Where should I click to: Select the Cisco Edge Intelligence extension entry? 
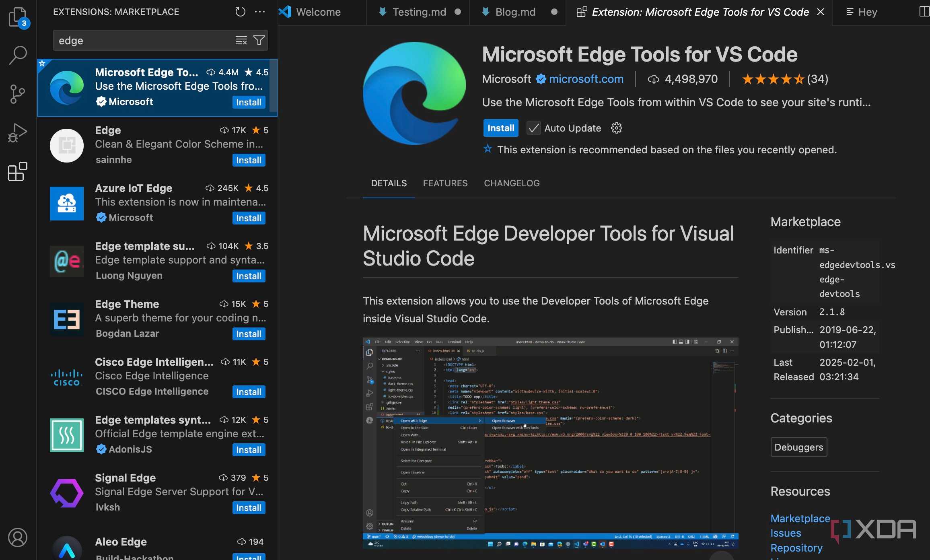(157, 377)
